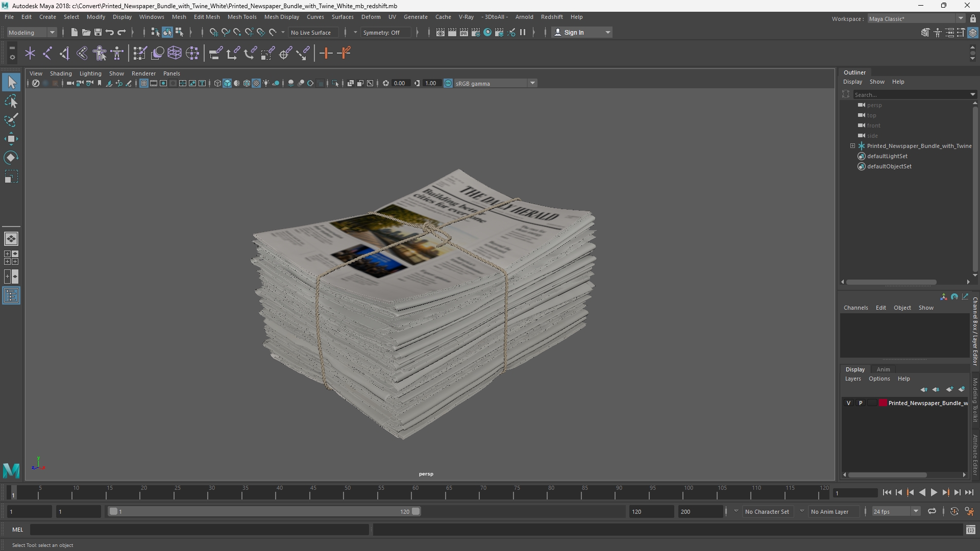Screen dimensions: 980x551
Task: Toggle the Channel Box Layer Editor icon
Action: (x=973, y=32)
